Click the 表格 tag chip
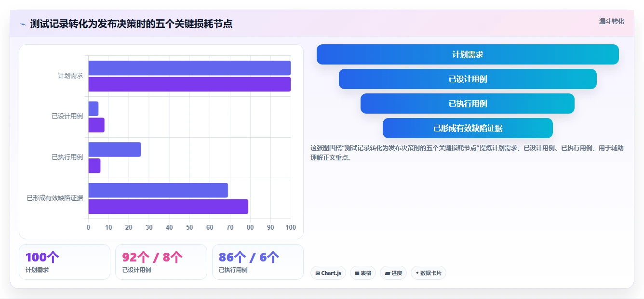This screenshot has width=644, height=299. click(363, 273)
